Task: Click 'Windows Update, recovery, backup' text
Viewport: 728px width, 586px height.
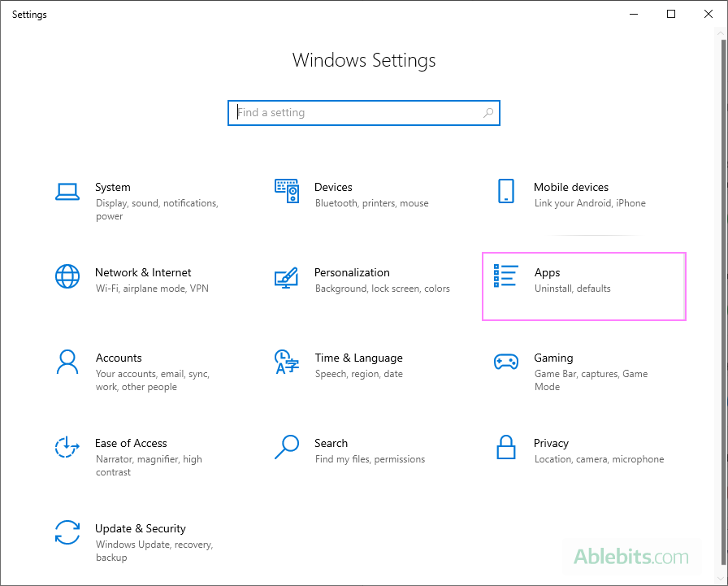Action: (x=154, y=551)
